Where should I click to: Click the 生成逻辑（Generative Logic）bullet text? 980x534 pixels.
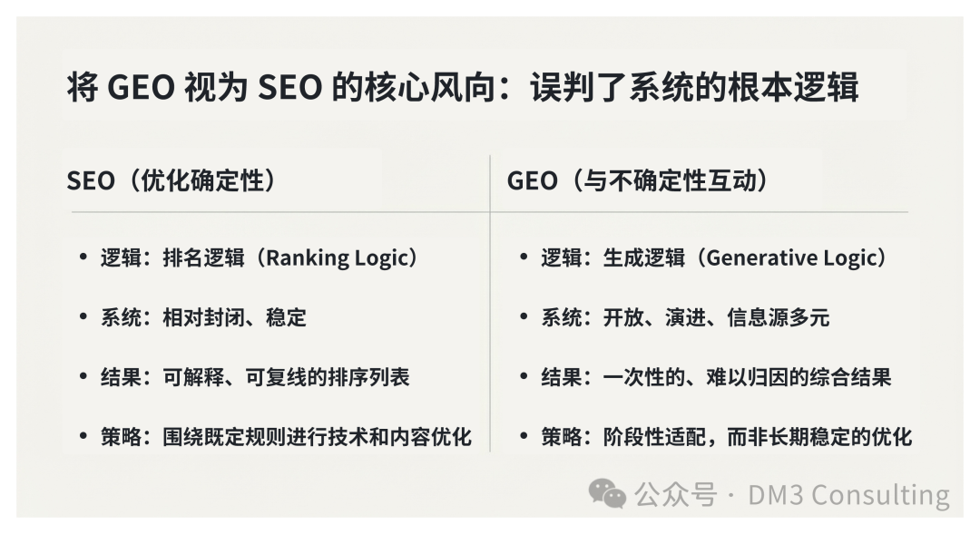point(715,257)
